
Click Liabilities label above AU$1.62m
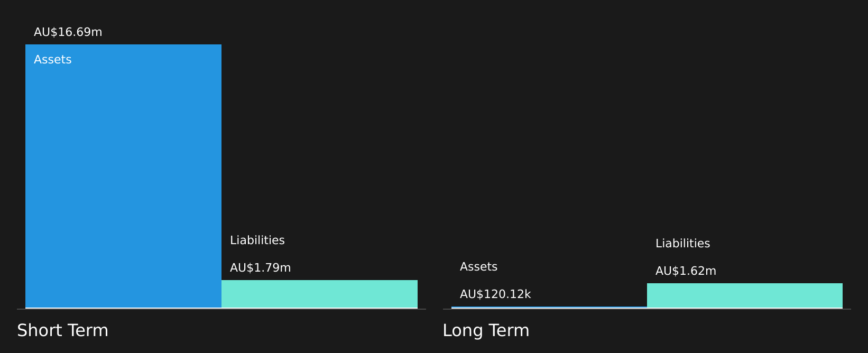[x=683, y=244]
